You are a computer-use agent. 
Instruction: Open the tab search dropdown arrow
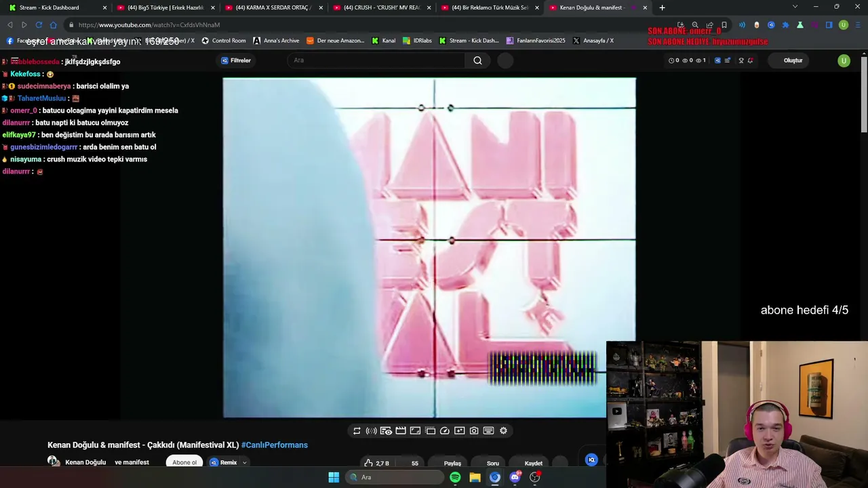coord(795,7)
